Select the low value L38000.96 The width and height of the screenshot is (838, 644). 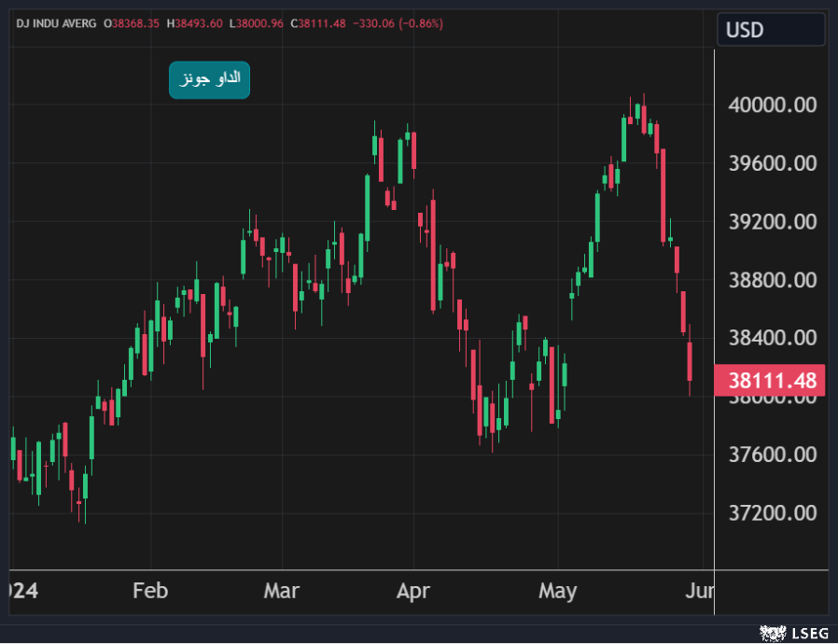click(x=256, y=23)
